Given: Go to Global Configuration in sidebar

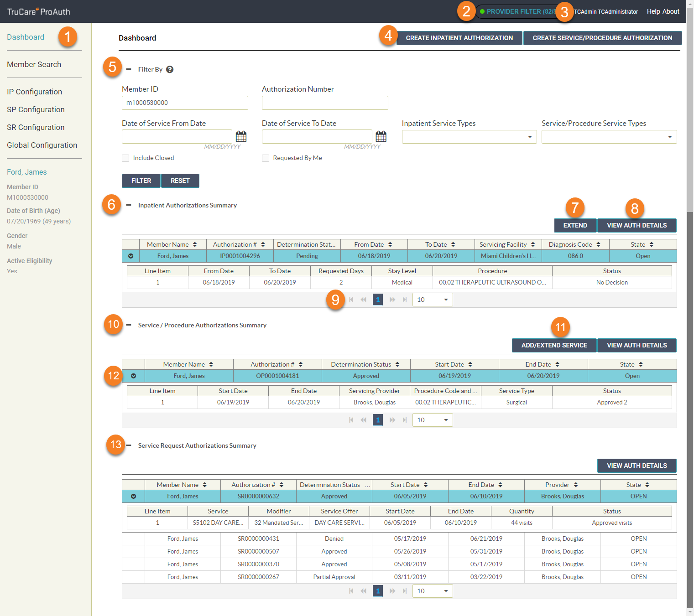Looking at the screenshot, I should 42,145.
